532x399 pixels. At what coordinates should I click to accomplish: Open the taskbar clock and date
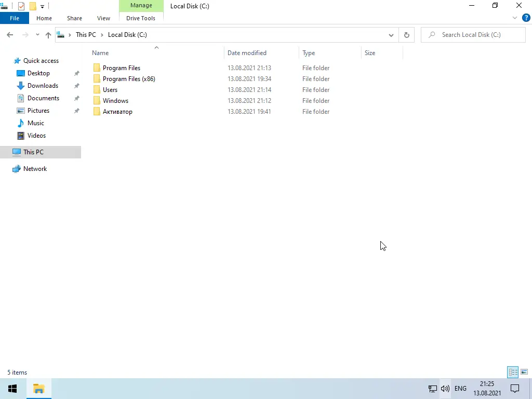487,389
